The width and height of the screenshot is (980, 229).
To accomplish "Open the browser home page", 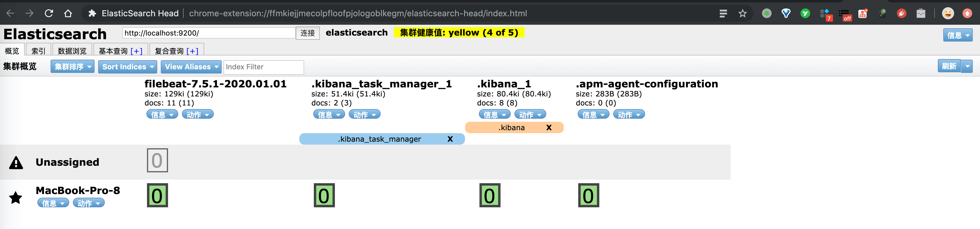I will tap(68, 13).
